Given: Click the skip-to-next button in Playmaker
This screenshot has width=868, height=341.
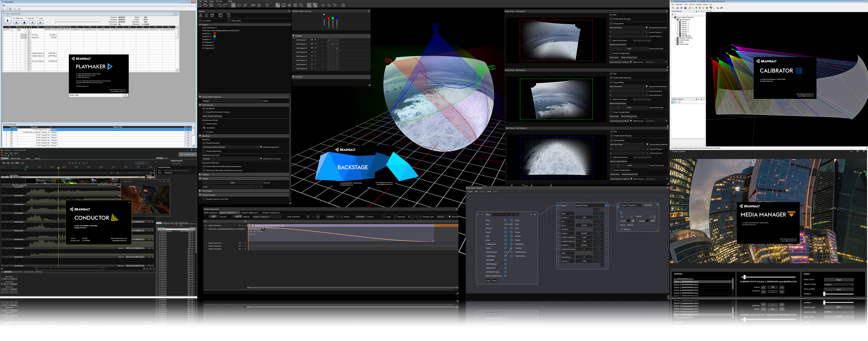Looking at the screenshot, I should (x=40, y=22).
